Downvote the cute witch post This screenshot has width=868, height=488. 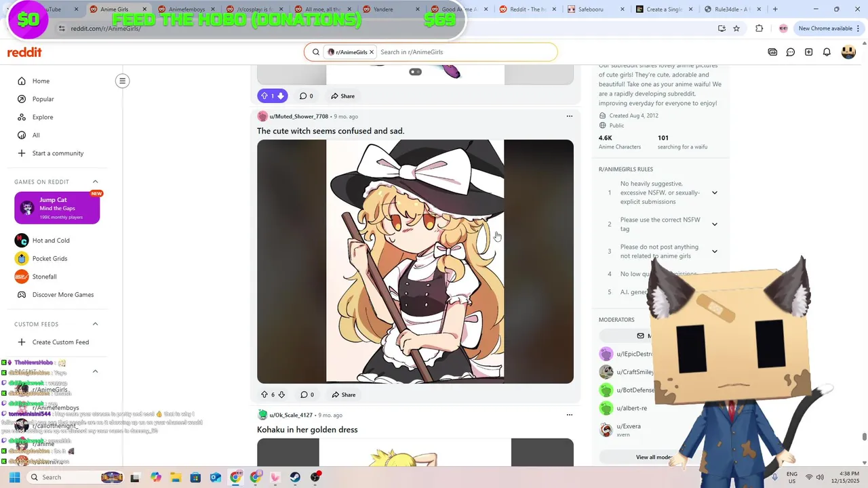(281, 394)
